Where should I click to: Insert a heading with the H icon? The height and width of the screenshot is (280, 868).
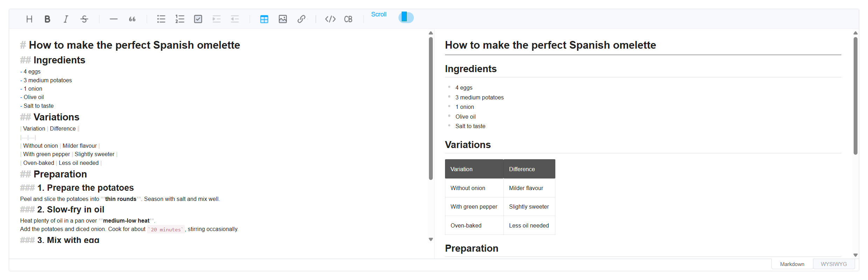point(29,19)
